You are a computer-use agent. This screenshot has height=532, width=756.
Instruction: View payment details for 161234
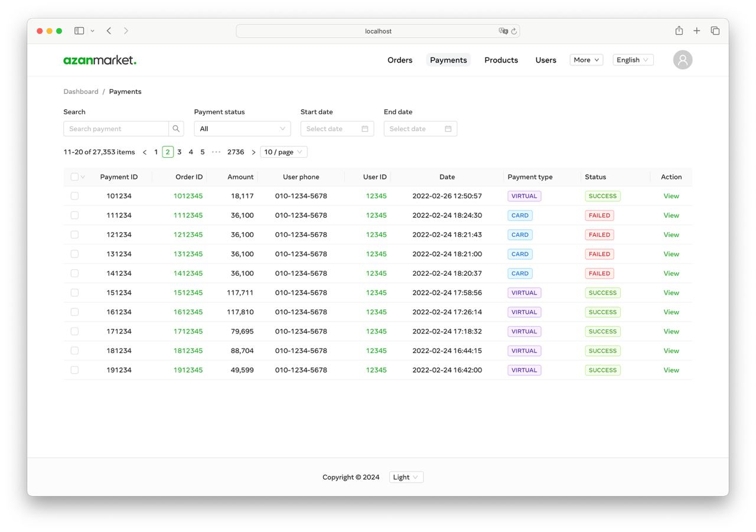(671, 312)
